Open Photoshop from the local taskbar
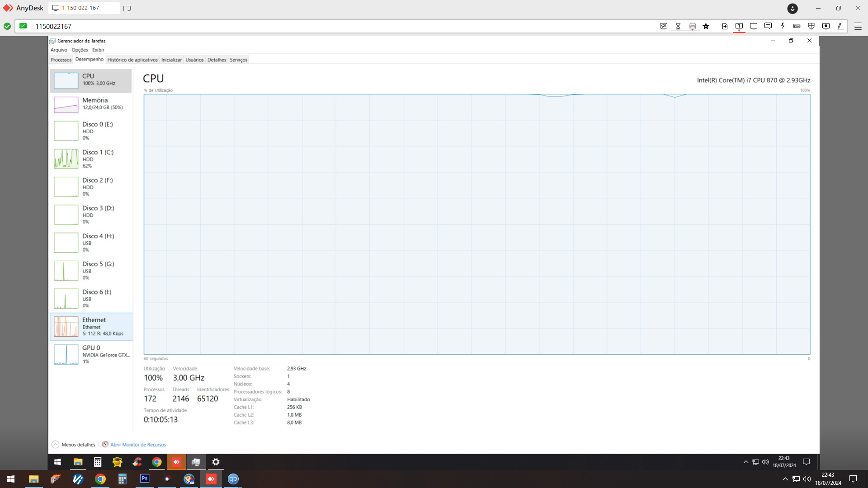The height and width of the screenshot is (488, 868). (x=145, y=479)
